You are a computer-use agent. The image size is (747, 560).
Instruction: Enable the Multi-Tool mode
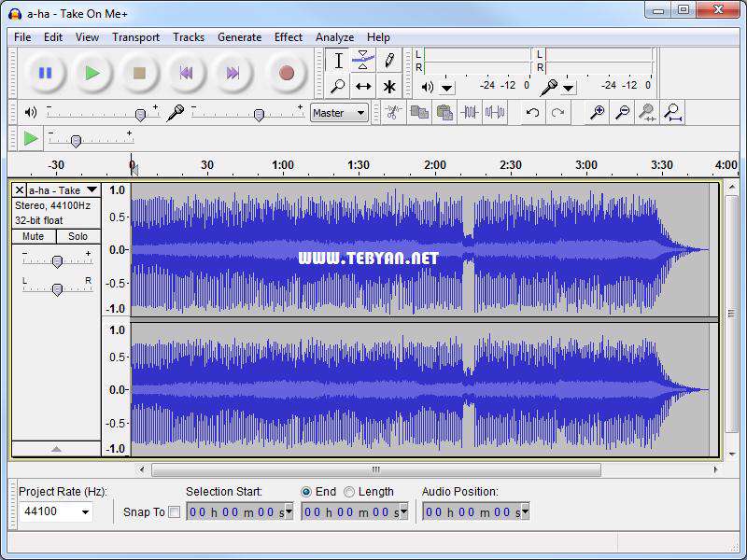(x=388, y=86)
